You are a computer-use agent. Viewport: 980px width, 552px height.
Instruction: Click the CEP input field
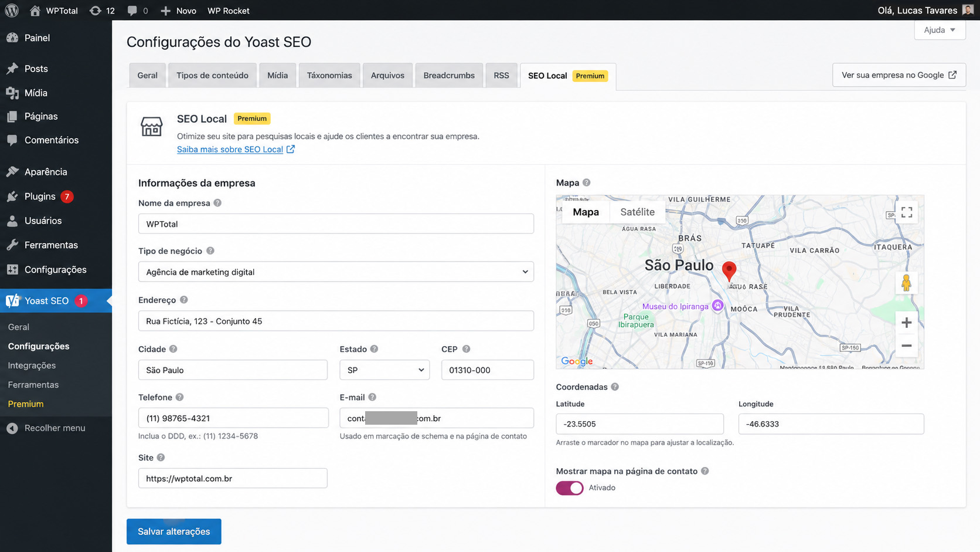[488, 370]
